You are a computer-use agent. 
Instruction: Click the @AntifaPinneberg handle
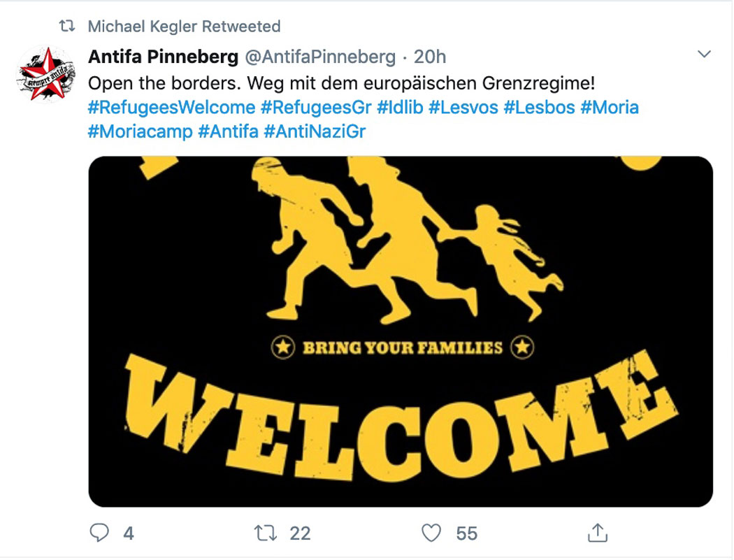[x=321, y=57]
